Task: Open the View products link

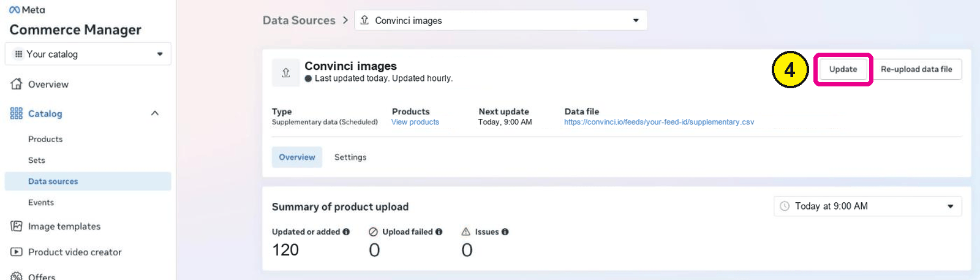Action: pos(415,122)
